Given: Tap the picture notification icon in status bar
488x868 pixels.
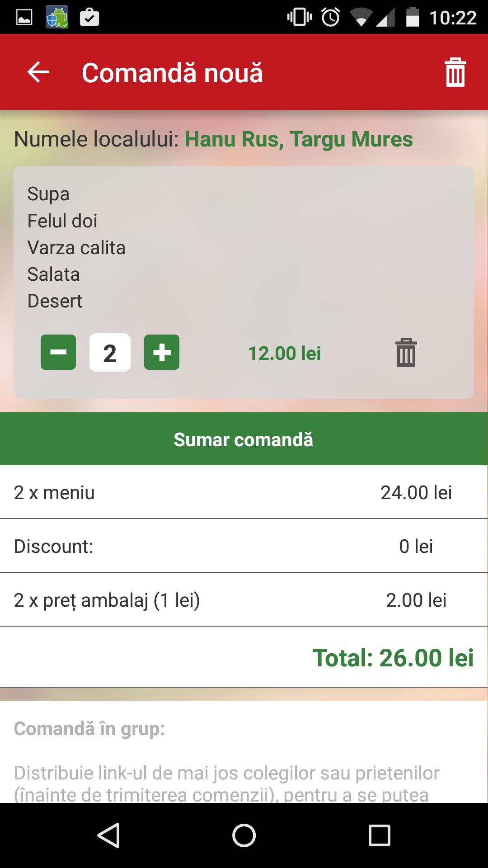Looking at the screenshot, I should (24, 18).
